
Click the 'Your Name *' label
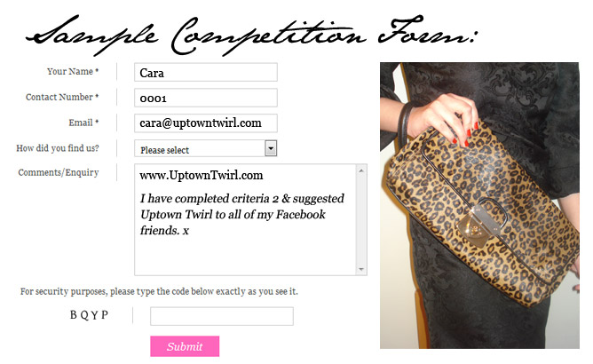click(x=73, y=72)
